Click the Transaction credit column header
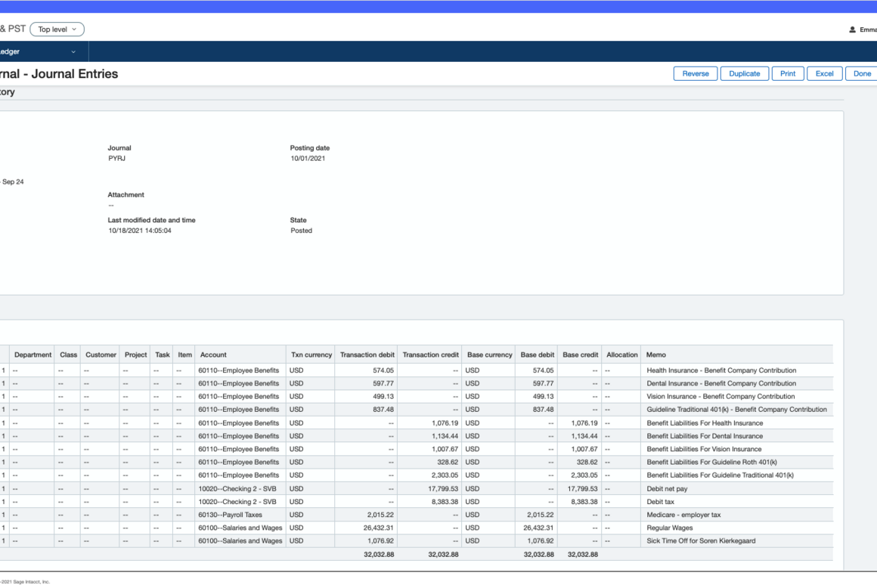Screen dimensions: 877x588 click(430, 354)
